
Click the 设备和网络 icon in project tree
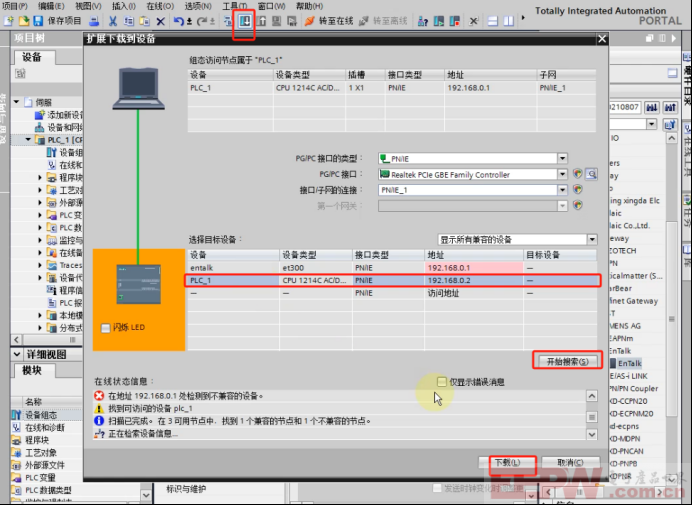pyautogui.click(x=39, y=128)
